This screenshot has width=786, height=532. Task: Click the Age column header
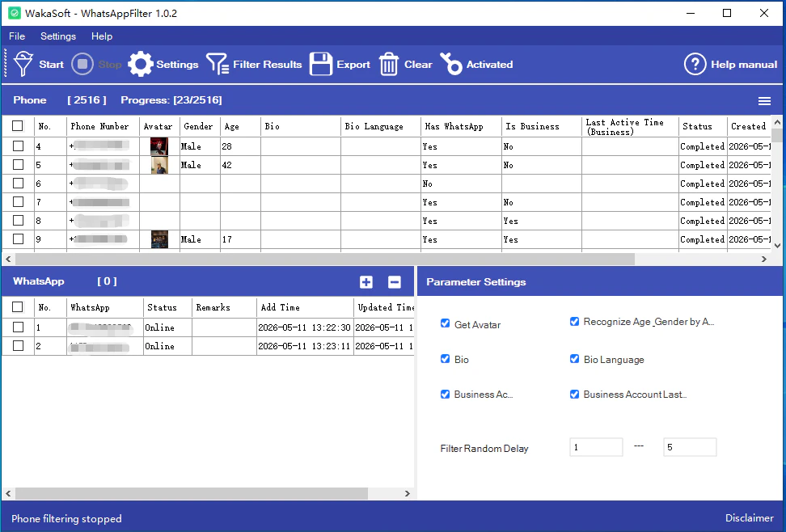241,126
